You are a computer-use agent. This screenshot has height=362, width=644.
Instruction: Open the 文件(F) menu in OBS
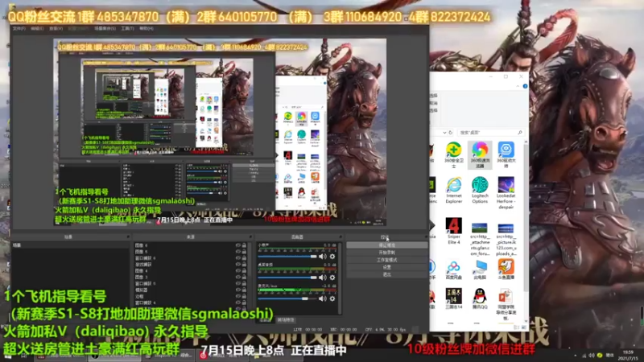point(19,29)
